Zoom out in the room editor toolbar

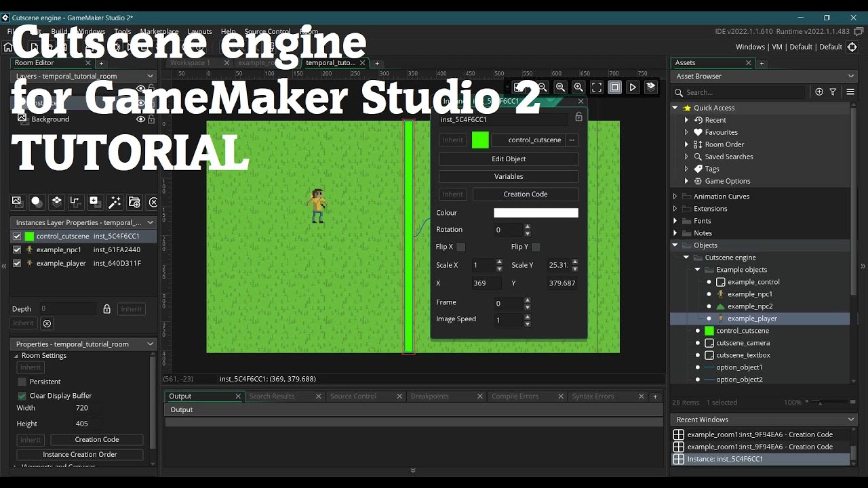click(x=542, y=87)
